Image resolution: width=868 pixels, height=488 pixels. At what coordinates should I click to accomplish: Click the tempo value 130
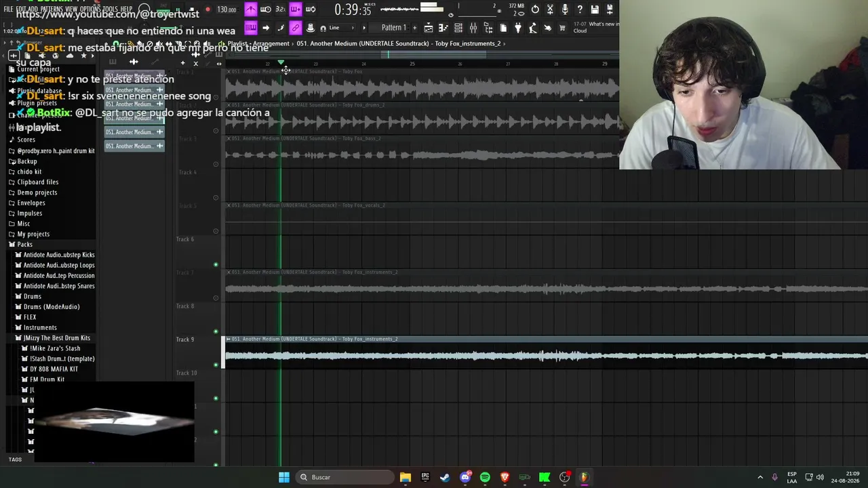[x=226, y=9]
